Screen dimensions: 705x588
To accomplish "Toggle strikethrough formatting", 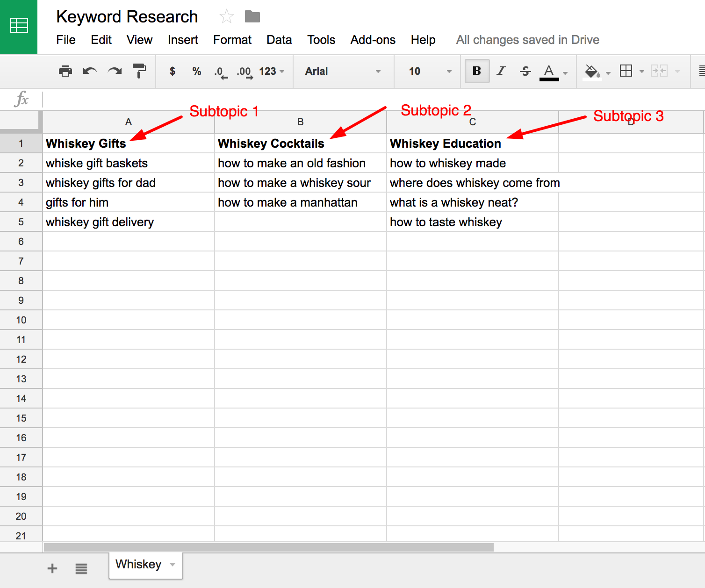I will coord(525,71).
